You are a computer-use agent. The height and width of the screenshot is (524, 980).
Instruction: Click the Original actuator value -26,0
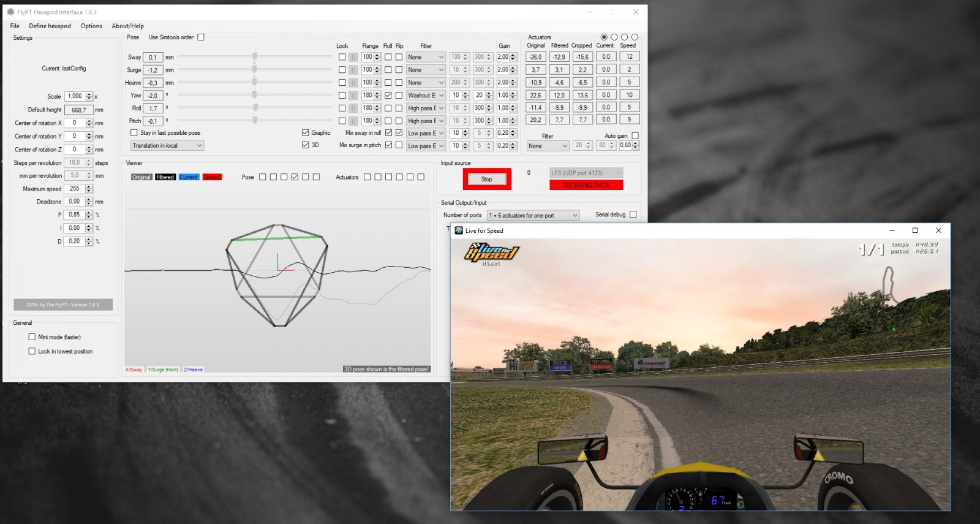[x=536, y=57]
